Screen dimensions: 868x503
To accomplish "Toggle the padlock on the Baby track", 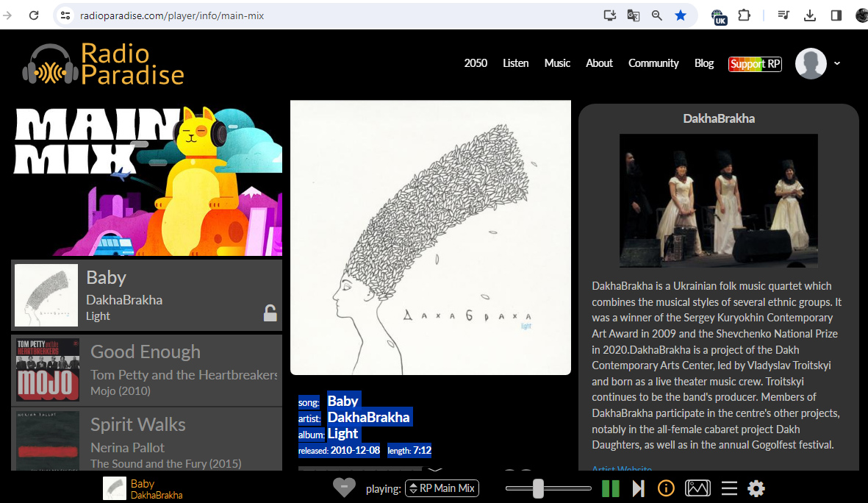I will click(x=270, y=313).
